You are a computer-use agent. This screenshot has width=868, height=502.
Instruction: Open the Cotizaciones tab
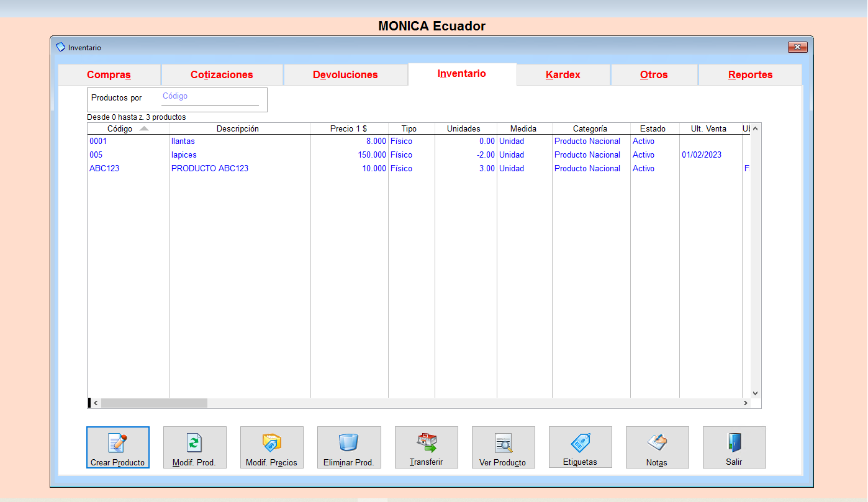[222, 74]
